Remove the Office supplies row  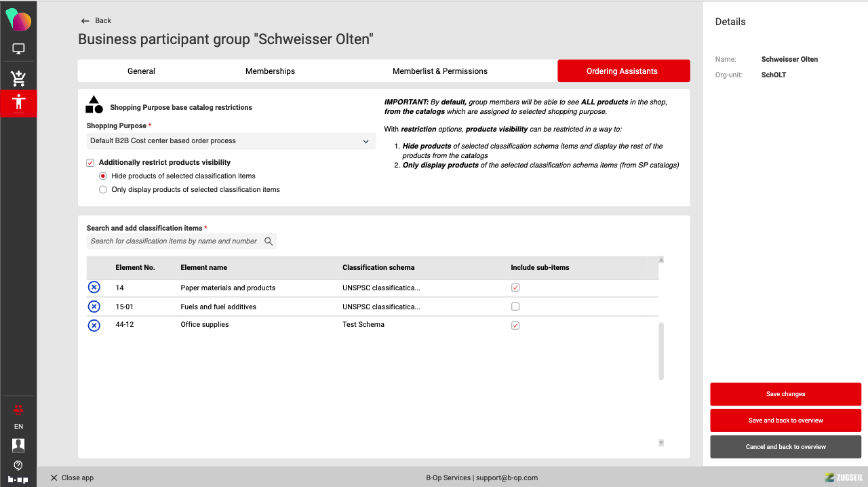point(94,326)
